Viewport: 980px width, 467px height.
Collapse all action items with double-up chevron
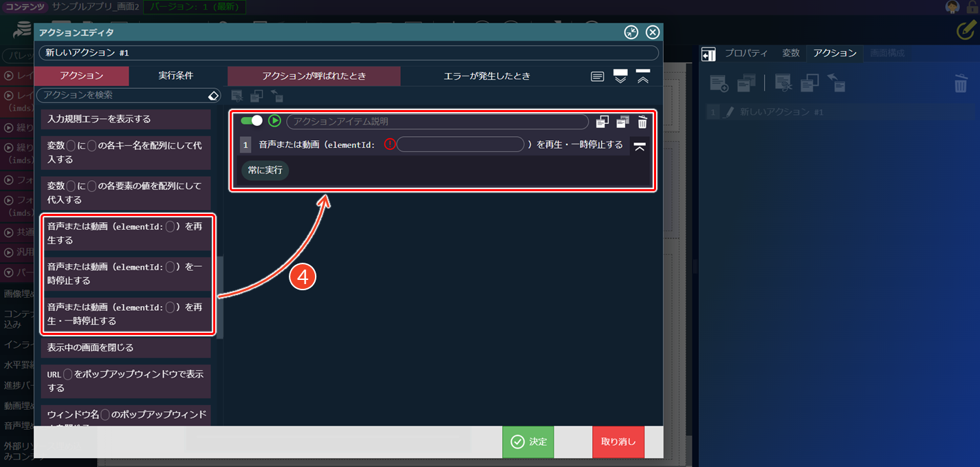click(x=643, y=76)
